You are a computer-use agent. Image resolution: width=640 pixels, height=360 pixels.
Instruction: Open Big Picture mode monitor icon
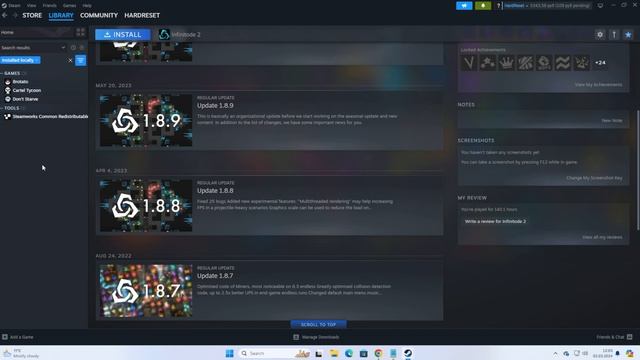(600, 6)
